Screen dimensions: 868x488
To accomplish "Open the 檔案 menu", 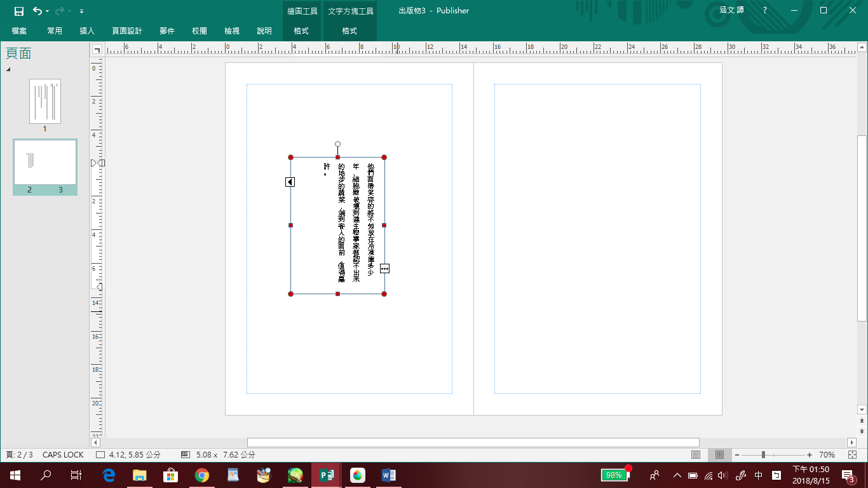I will pyautogui.click(x=19, y=31).
